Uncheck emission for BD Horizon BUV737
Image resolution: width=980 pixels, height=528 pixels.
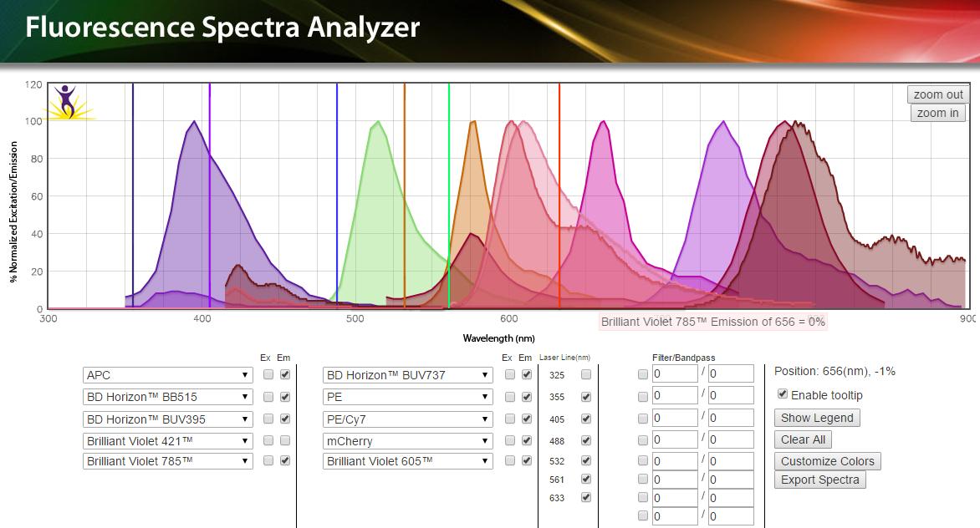(x=526, y=375)
